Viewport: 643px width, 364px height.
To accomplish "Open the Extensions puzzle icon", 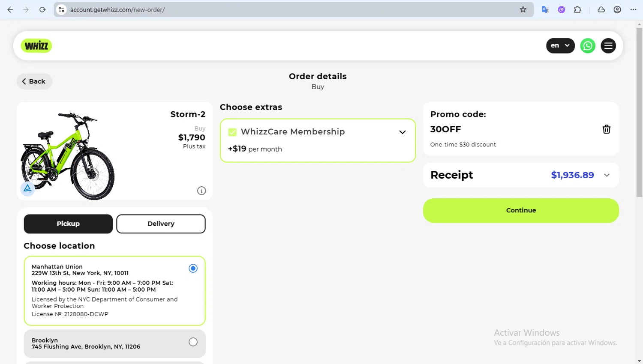I will coord(578,9).
